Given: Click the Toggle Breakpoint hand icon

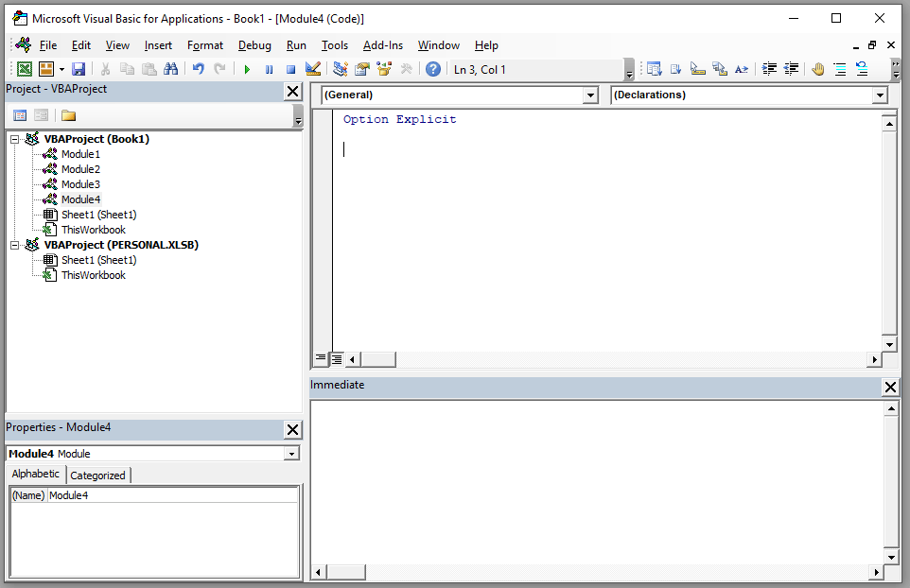Looking at the screenshot, I should [x=817, y=68].
